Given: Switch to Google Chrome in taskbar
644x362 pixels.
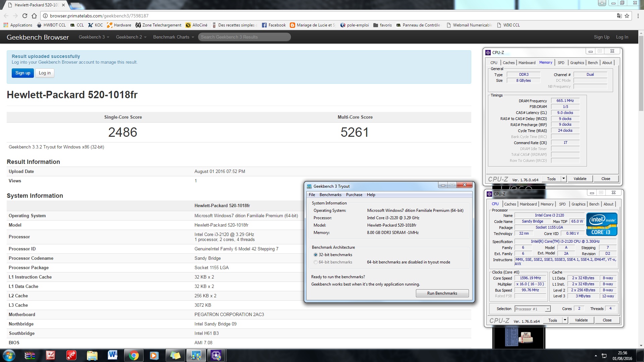Looking at the screenshot, I should click(133, 355).
